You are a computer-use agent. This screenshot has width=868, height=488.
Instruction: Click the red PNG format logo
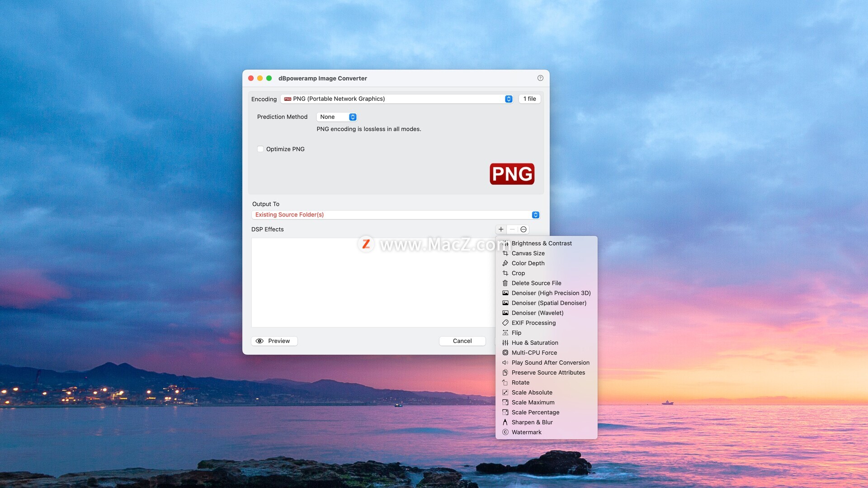click(512, 174)
